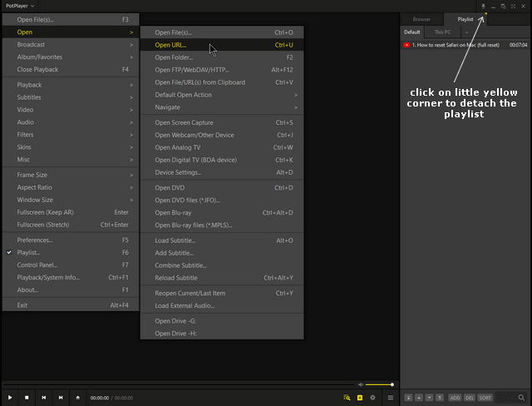Move playlist item down one position
Image resolution: width=532 pixels, height=406 pixels.
click(x=429, y=398)
